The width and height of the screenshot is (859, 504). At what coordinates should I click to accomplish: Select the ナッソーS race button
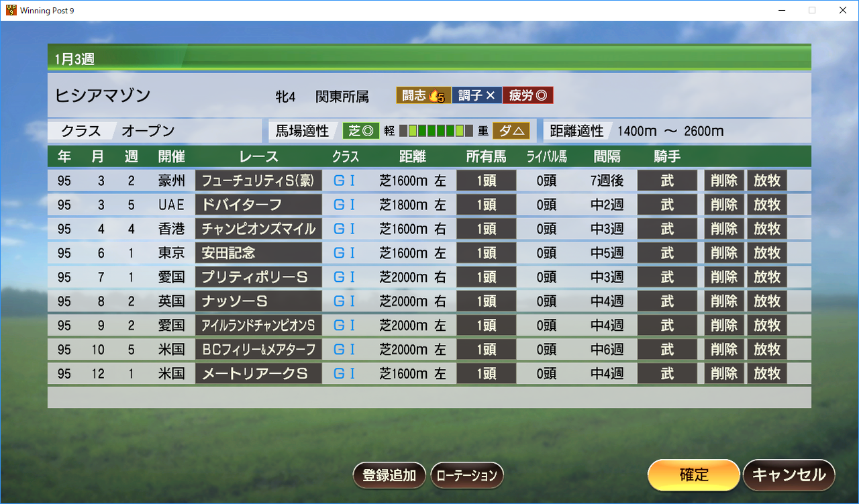[x=259, y=301]
